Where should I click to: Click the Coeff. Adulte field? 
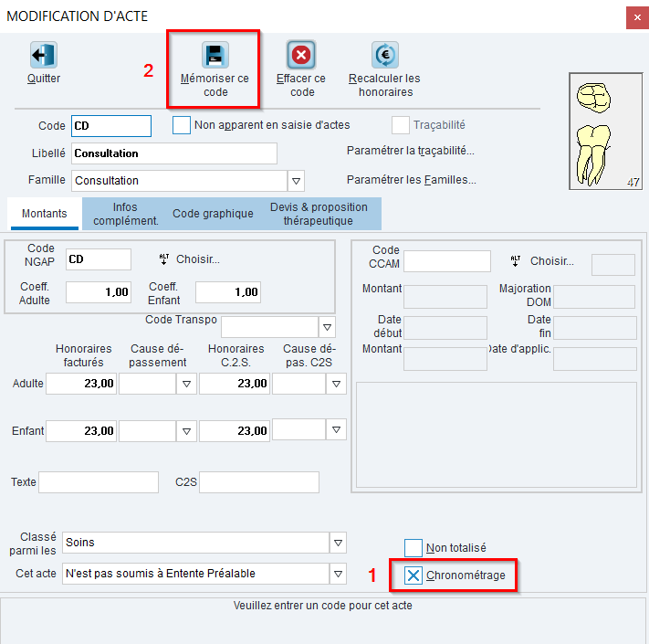pyautogui.click(x=99, y=292)
